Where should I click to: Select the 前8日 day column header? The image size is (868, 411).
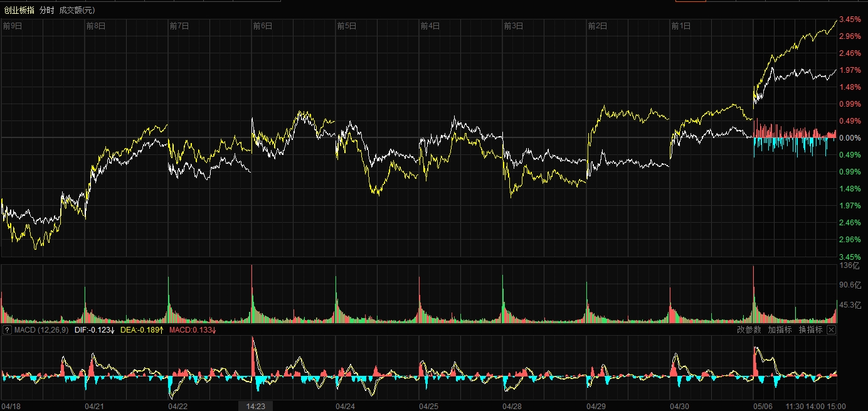[96, 26]
